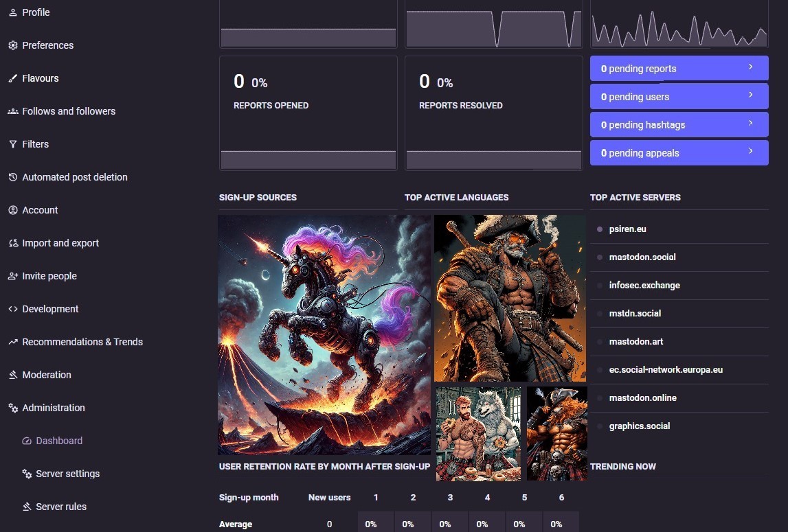Click the Trending Now heading

coord(622,467)
